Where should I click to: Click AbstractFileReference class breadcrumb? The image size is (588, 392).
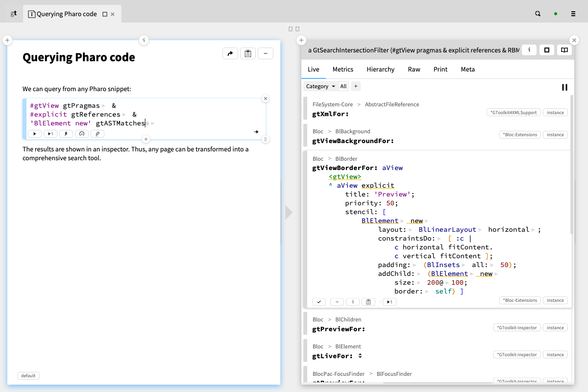click(392, 104)
